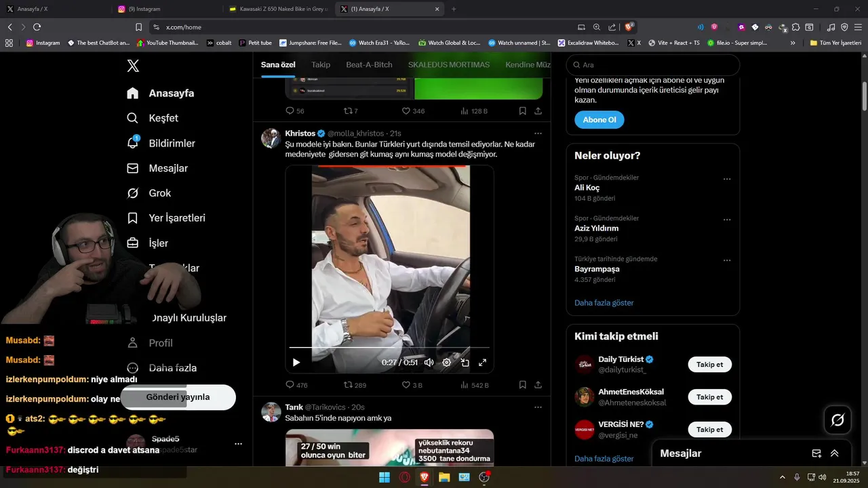Open Khristos tweet more options menu
This screenshot has width=868, height=488.
(538, 134)
